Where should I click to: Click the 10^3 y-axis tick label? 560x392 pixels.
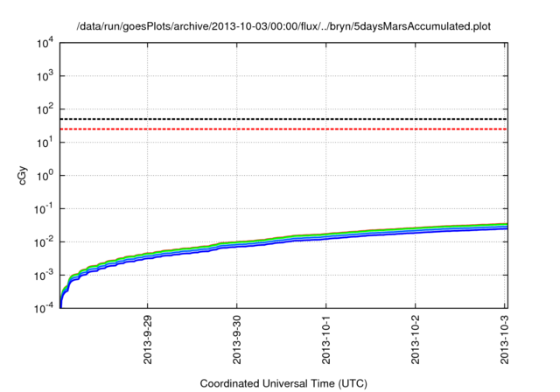click(x=45, y=76)
